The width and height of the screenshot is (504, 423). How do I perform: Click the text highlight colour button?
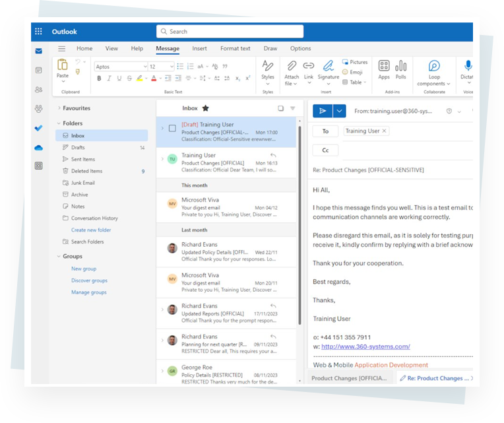pyautogui.click(x=140, y=79)
